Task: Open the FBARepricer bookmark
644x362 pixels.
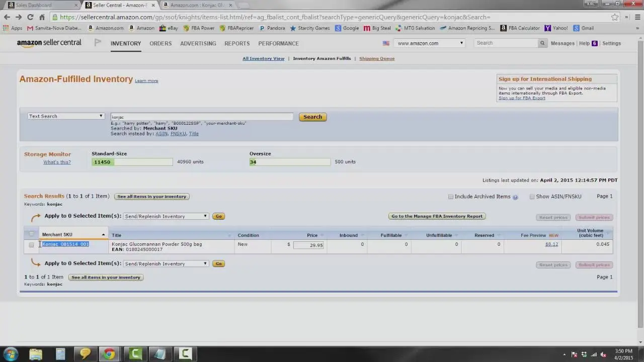Action: [x=236, y=28]
